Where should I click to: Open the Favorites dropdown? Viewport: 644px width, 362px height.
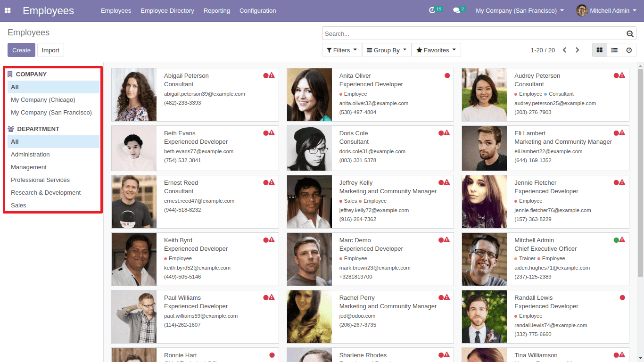(436, 50)
